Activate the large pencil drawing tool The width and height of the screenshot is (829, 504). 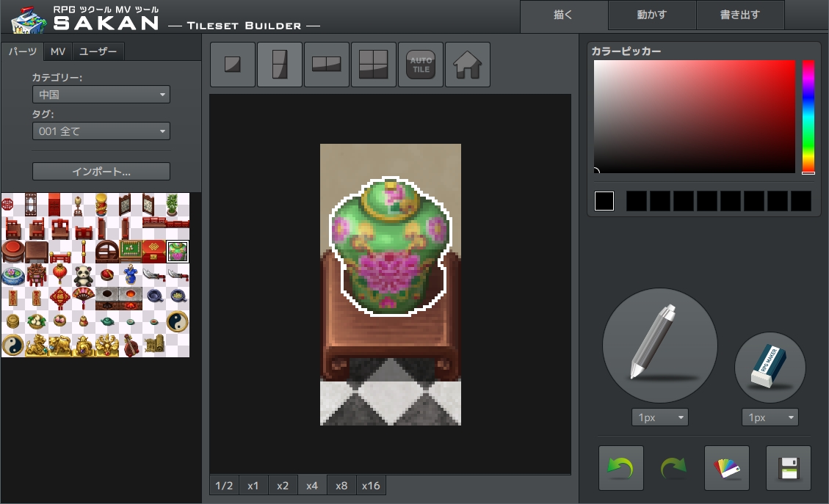659,346
